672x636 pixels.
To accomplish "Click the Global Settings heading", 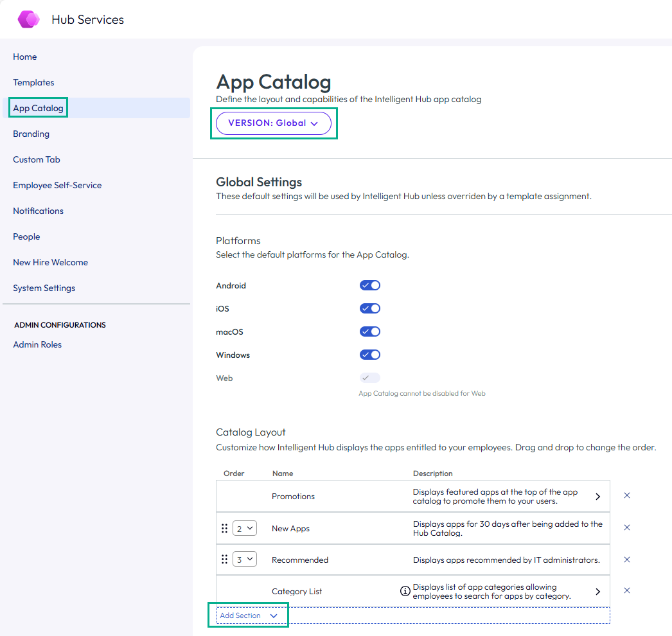I will pos(259,182).
